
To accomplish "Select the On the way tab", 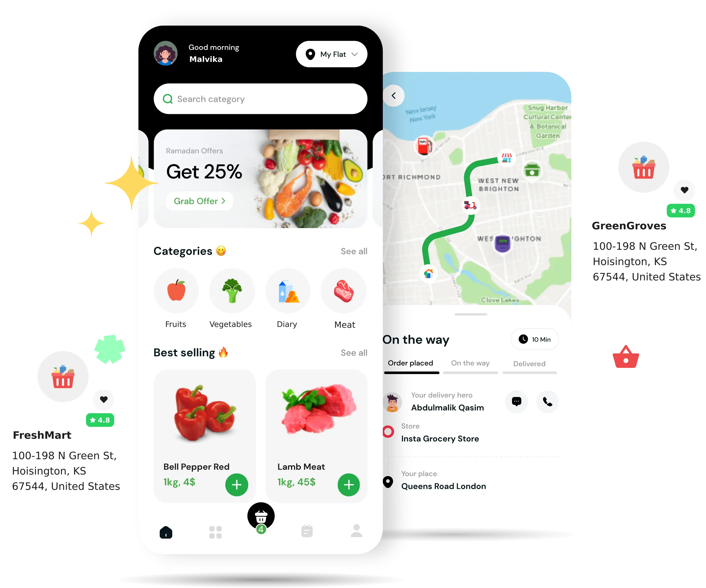I will tap(469, 363).
